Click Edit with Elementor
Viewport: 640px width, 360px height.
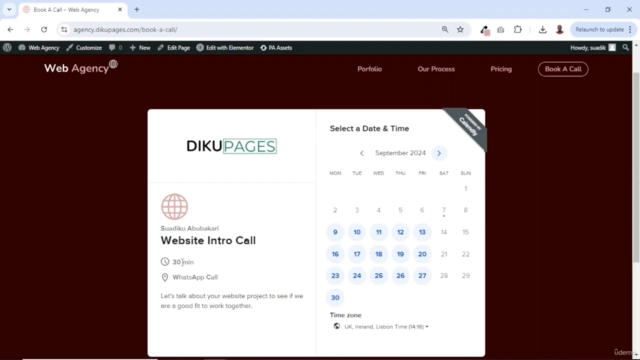(225, 48)
